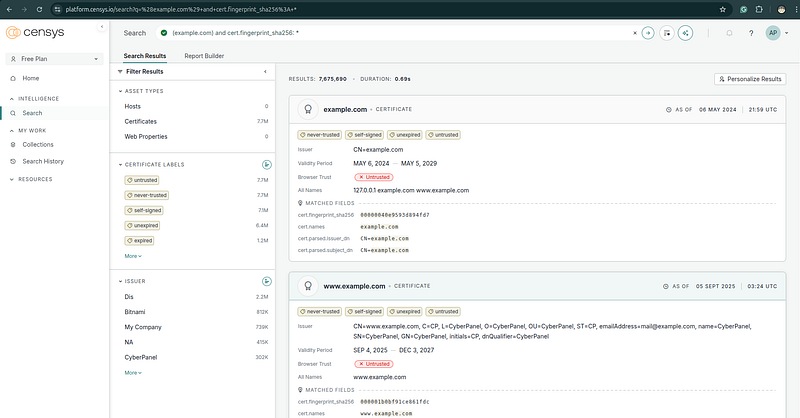Filter by never-trusted label in sidebar
Viewport: 800px width, 418px height.
[x=146, y=195]
